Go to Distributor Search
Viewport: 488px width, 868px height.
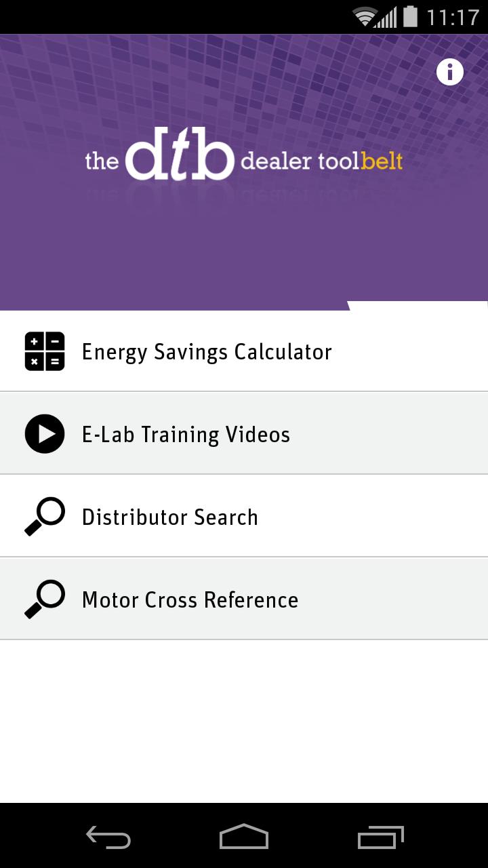click(169, 517)
